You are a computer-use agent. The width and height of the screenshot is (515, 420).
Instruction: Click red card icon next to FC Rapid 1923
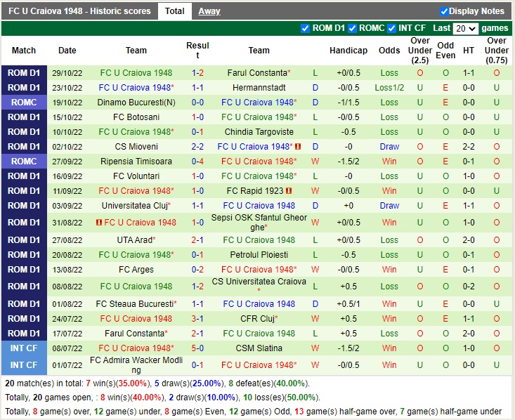click(289, 190)
